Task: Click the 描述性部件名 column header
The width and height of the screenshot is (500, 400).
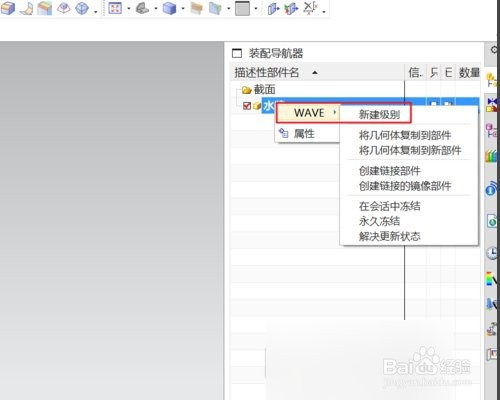Action: (318, 72)
